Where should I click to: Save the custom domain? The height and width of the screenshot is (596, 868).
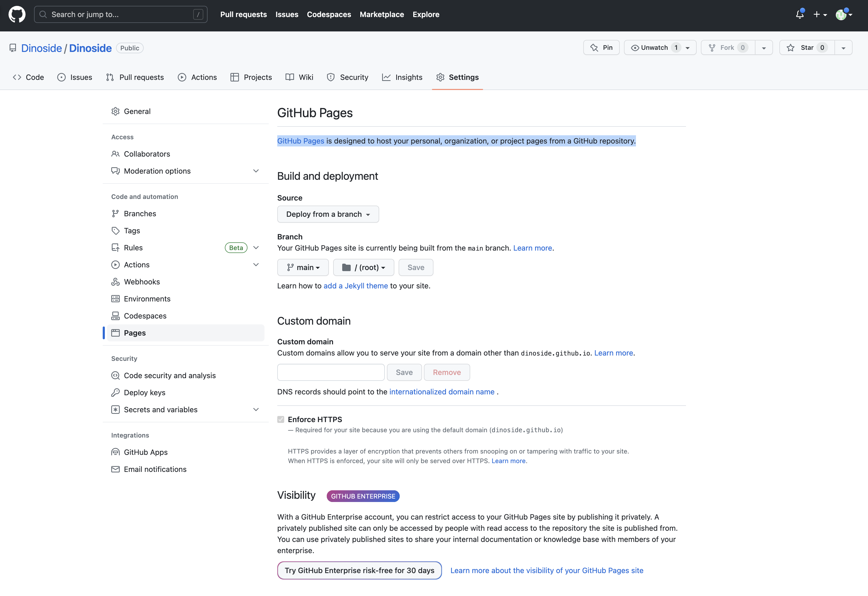(404, 372)
